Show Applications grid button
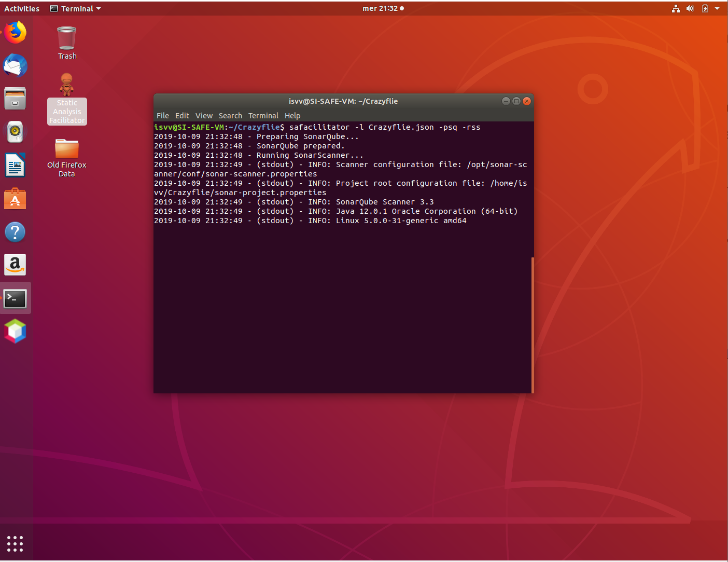The image size is (728, 562). click(x=15, y=543)
